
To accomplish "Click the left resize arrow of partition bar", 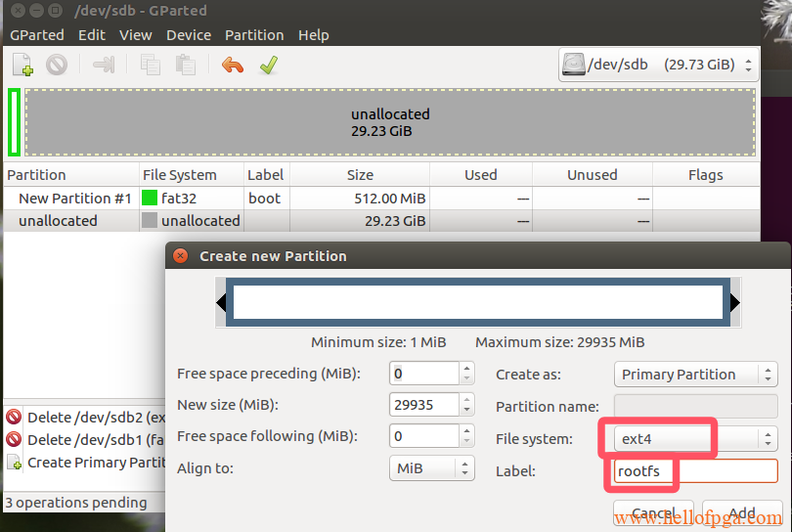I will [221, 302].
